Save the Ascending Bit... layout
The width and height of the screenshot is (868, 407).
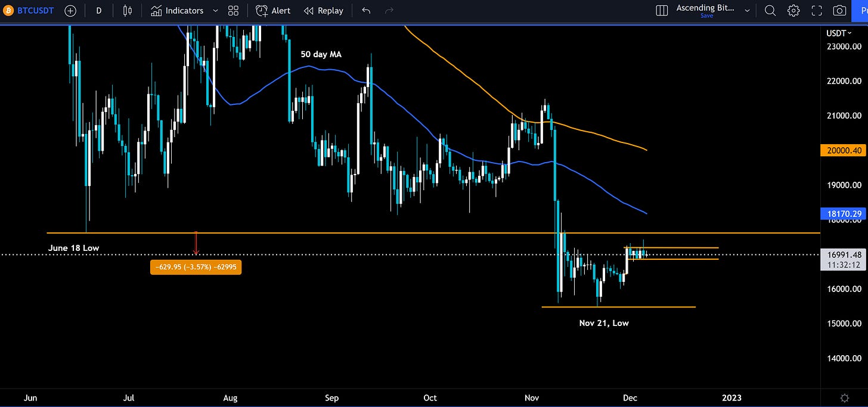[706, 16]
